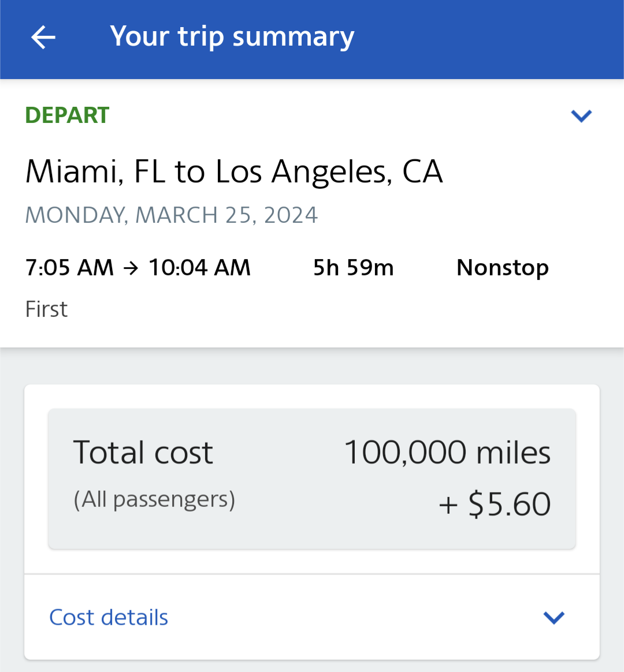This screenshot has width=624, height=672.
Task: Tap the First cabin class text
Action: 46,309
